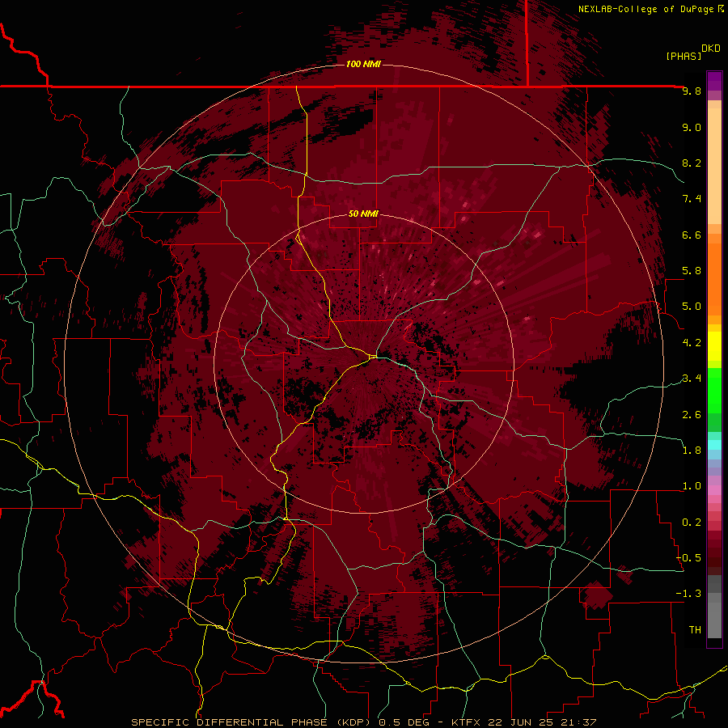The height and width of the screenshot is (728, 728).
Task: Click the 3.4 scale value
Action: click(x=692, y=379)
